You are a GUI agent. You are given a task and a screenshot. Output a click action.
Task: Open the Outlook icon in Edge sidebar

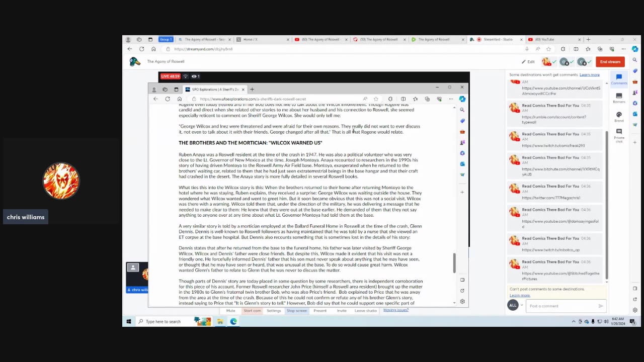tap(635, 114)
